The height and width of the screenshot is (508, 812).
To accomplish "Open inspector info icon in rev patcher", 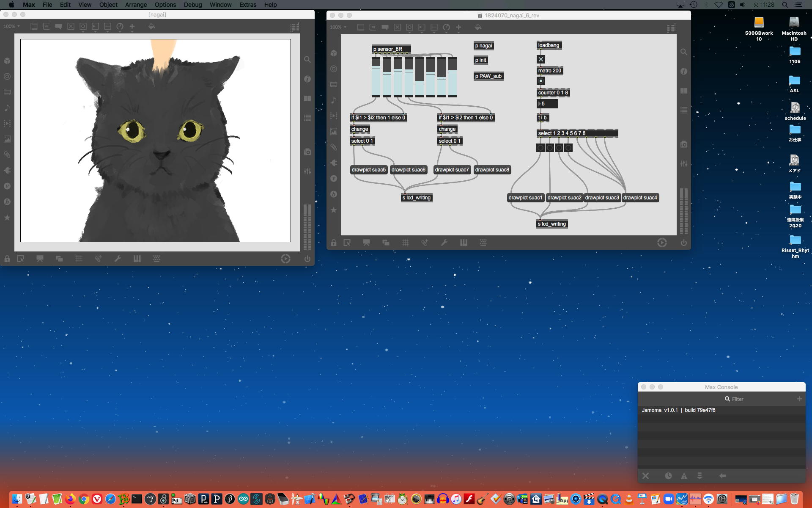I will pos(683,72).
